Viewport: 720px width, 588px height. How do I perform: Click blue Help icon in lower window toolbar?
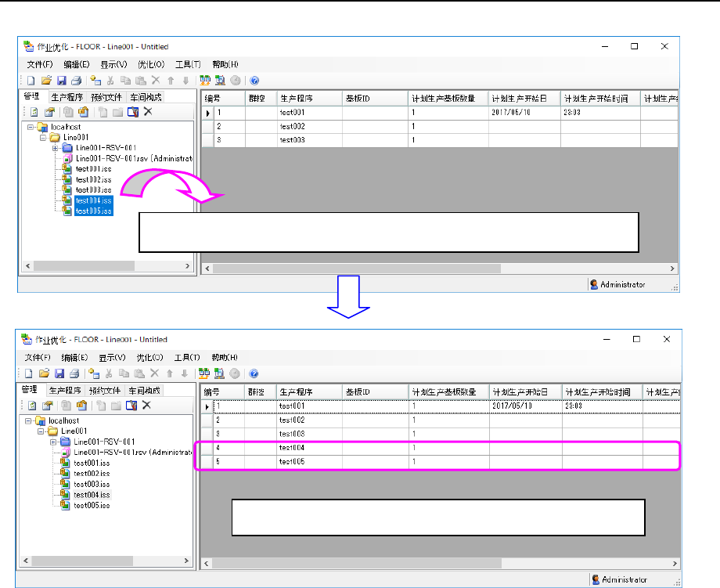[x=254, y=373]
